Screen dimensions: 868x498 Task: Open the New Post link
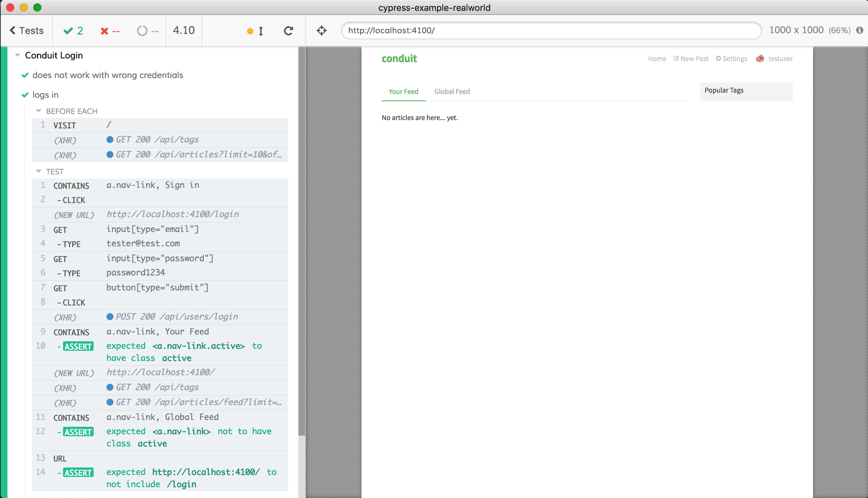pos(691,59)
